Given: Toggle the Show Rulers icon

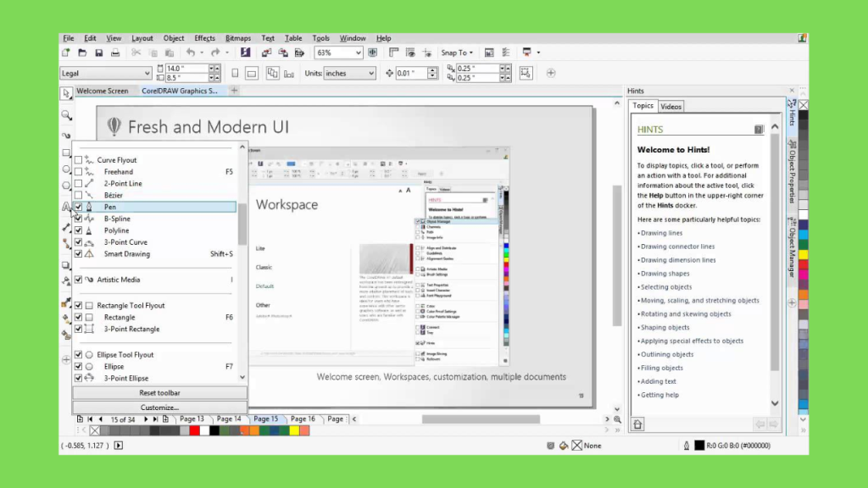Looking at the screenshot, I should coord(393,53).
